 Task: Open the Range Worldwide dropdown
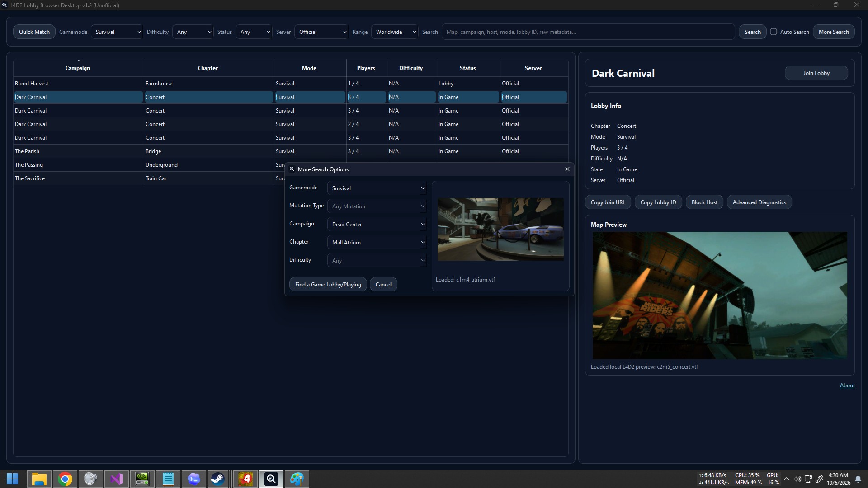coord(395,32)
